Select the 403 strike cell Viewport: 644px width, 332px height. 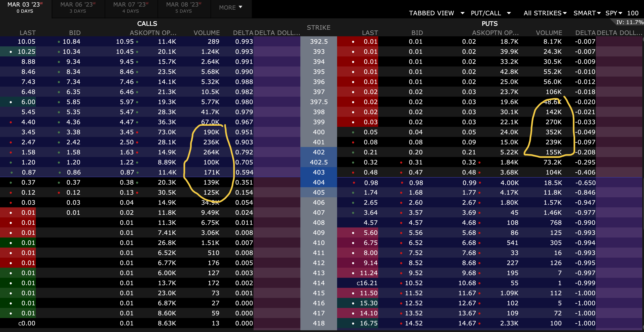(319, 172)
